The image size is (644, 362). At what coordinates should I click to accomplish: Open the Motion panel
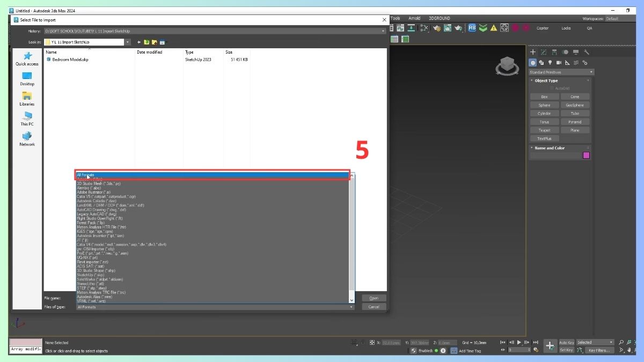pyautogui.click(x=565, y=52)
